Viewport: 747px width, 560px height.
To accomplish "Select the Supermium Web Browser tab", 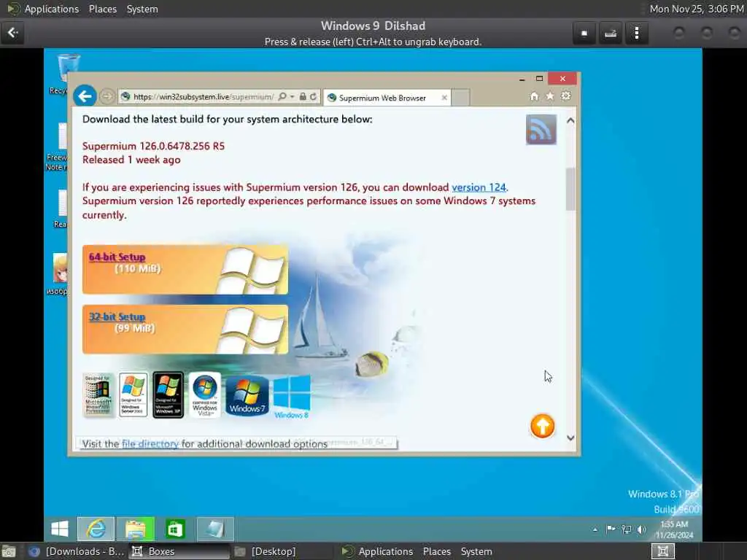I will click(382, 98).
